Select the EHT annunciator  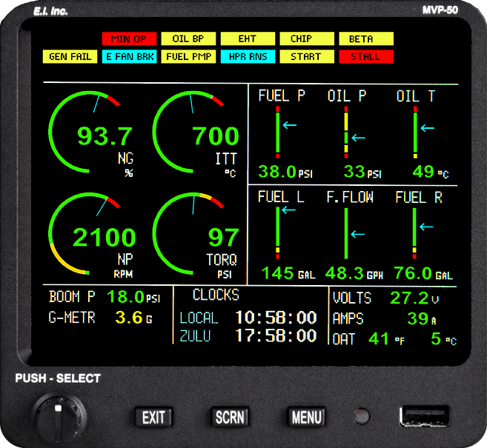point(248,39)
